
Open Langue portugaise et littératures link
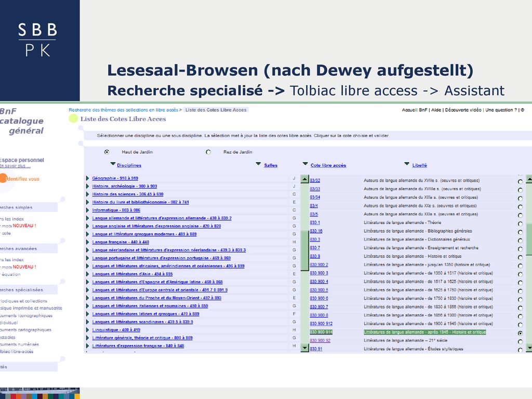click(161, 258)
